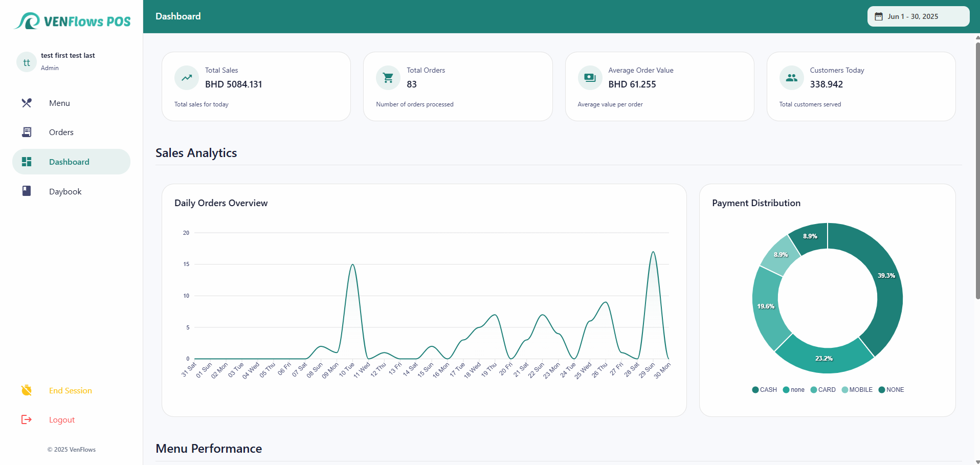Image resolution: width=980 pixels, height=465 pixels.
Task: Click the Logout text link
Action: 62,420
